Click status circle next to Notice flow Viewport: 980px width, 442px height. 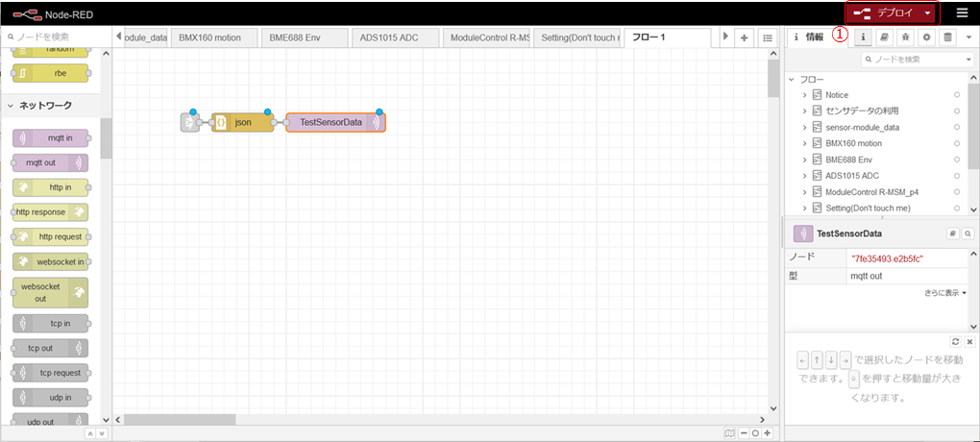pos(956,95)
